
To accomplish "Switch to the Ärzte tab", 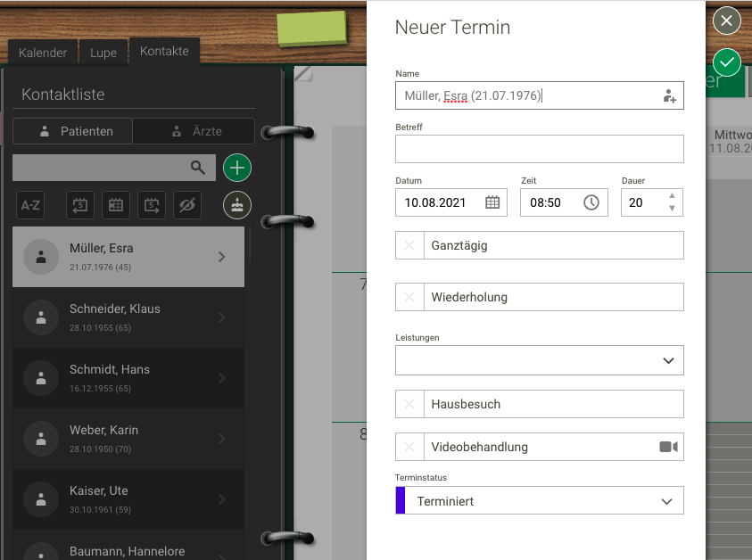I will coord(194,131).
